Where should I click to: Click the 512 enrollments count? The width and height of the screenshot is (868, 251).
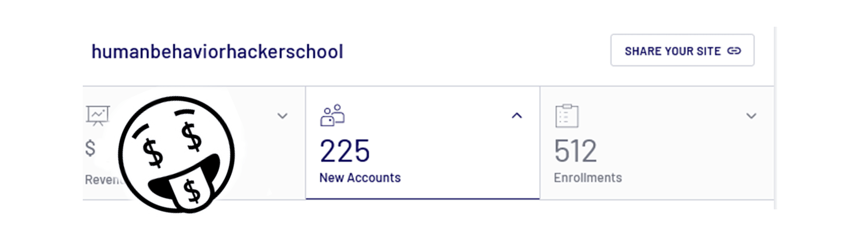point(575,151)
